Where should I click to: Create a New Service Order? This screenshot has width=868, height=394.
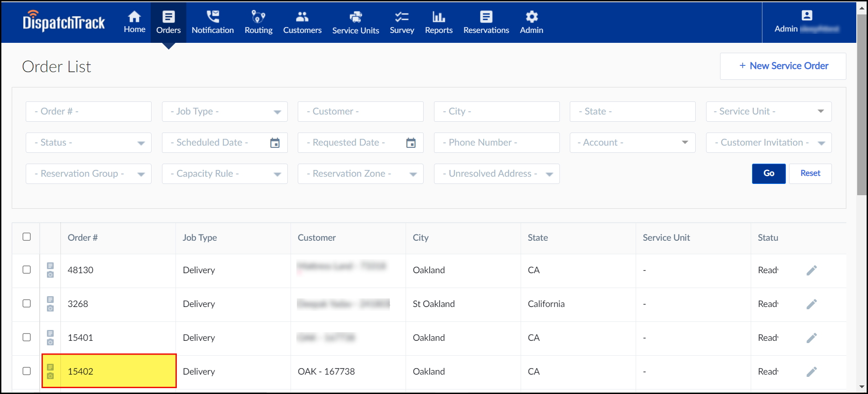coord(783,66)
